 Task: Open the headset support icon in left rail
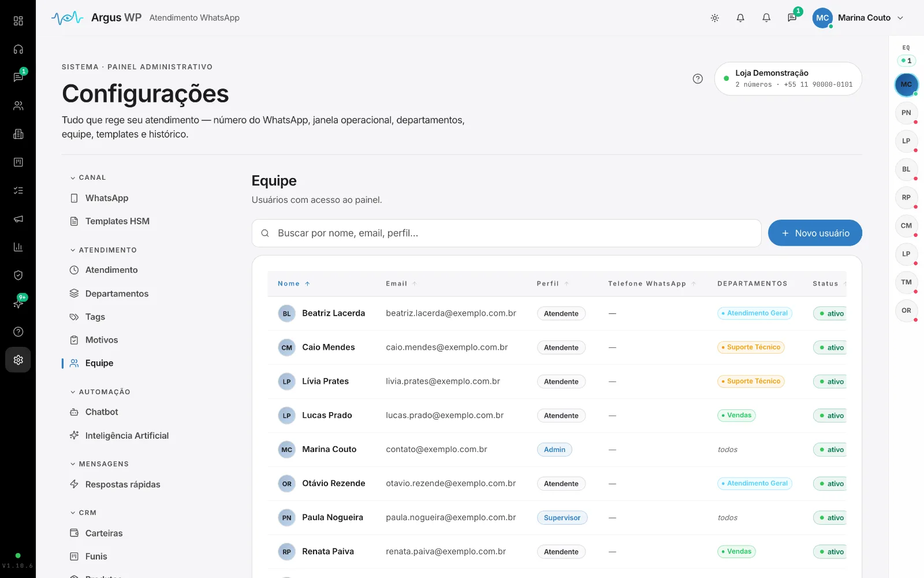[x=18, y=49]
